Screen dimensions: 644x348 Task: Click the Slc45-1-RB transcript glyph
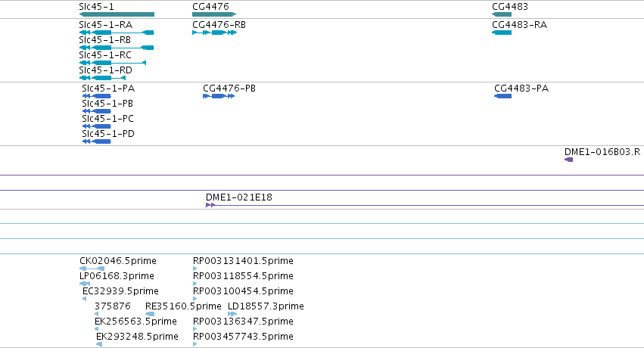click(x=117, y=48)
